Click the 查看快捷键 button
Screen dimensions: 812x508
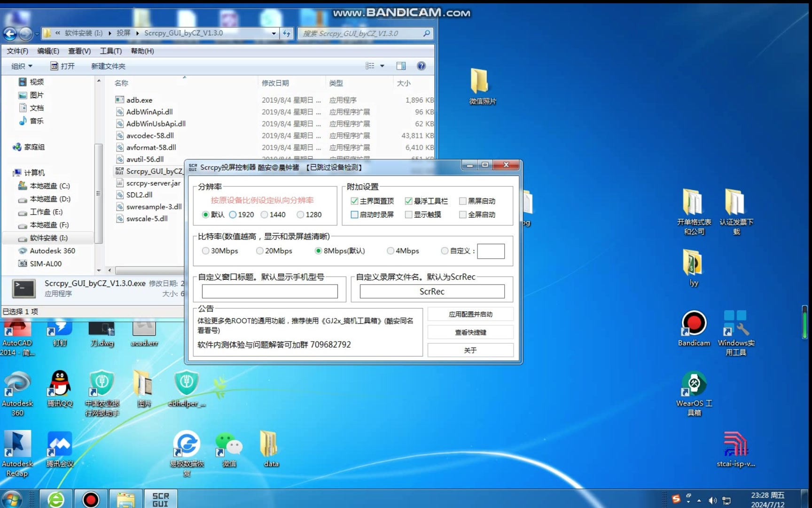click(470, 332)
